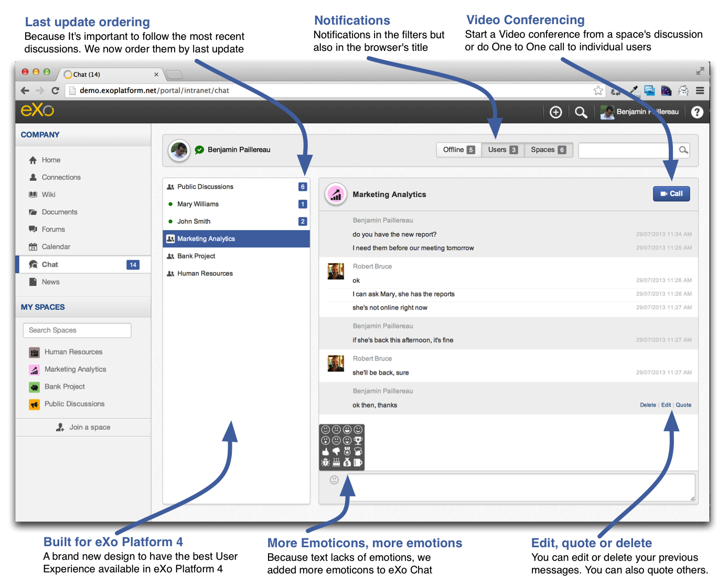Image resolution: width=728 pixels, height=586 pixels.
Task: Click the chat message text box
Action: click(520, 487)
